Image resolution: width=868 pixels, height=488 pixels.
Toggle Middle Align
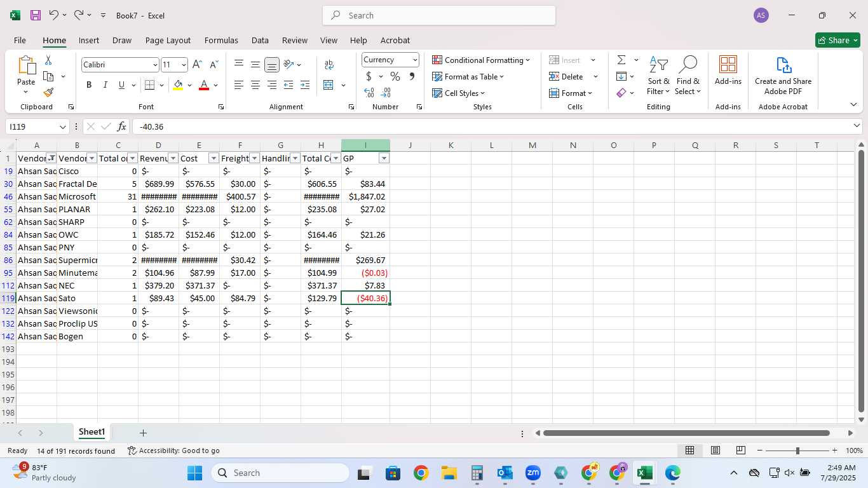[x=255, y=64]
